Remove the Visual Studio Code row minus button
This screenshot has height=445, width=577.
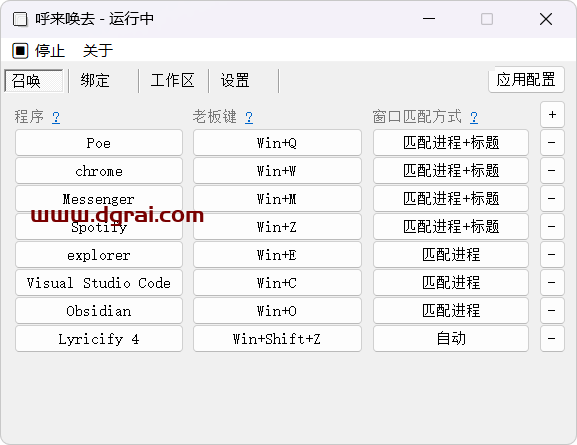(x=552, y=283)
